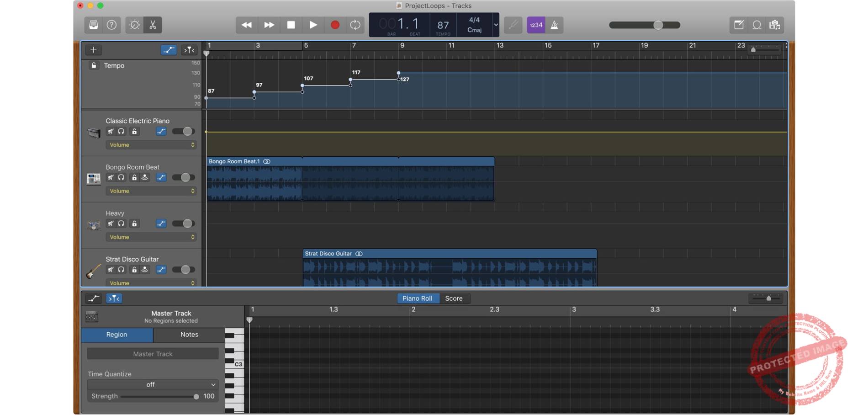Viewport: 868px width, 415px height.
Task: Click the Record button
Action: (x=335, y=25)
